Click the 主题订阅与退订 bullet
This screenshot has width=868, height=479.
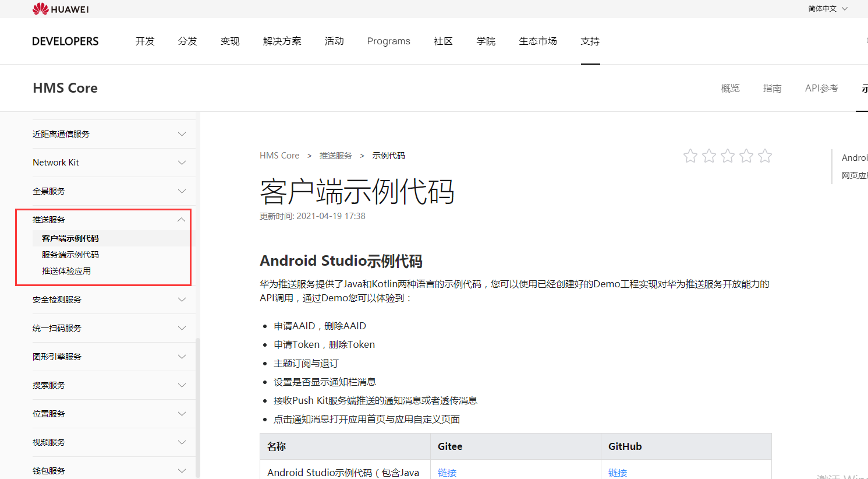coord(306,363)
